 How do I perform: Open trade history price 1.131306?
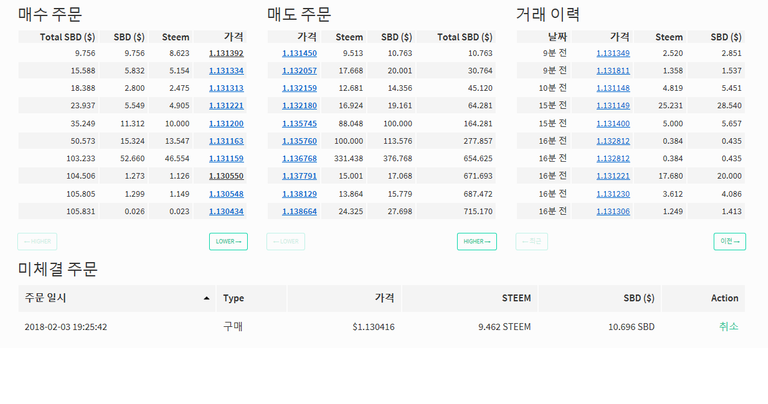(613, 211)
